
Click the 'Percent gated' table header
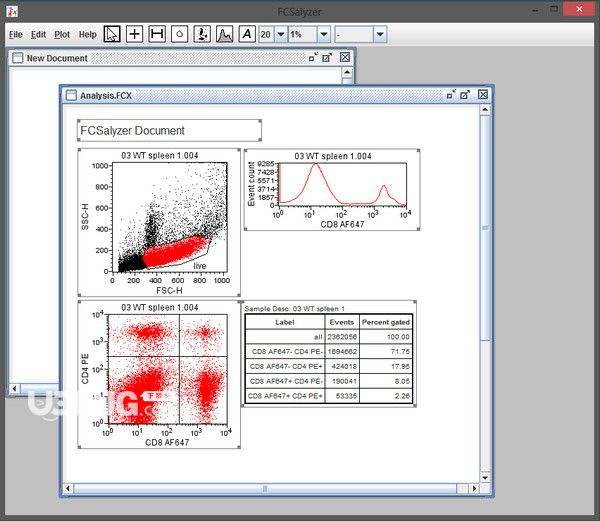point(386,322)
